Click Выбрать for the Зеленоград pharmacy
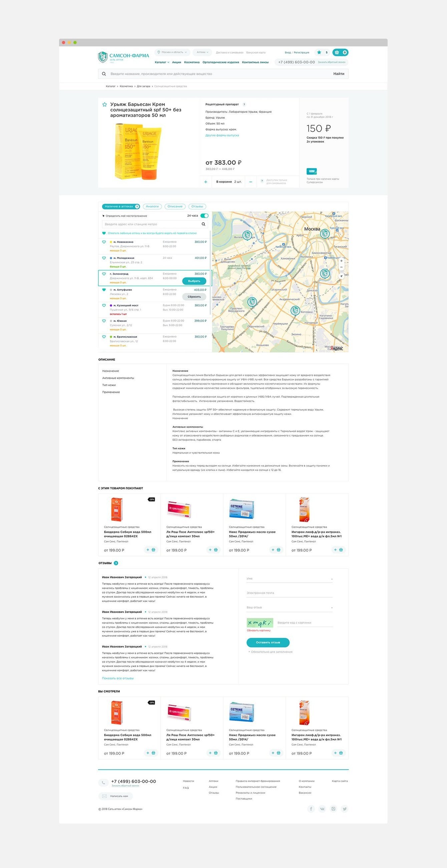 tap(194, 281)
